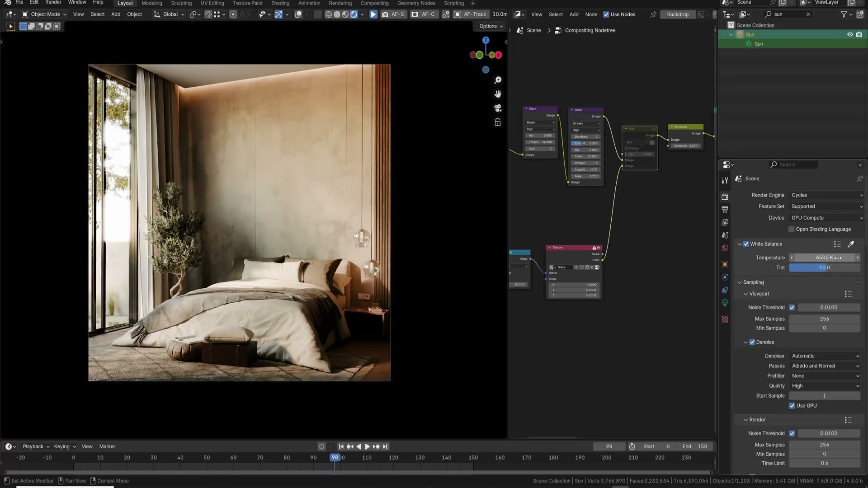Viewport: 868px width, 488px height.
Task: Uncheck Use GPU for denoising
Action: 792,405
